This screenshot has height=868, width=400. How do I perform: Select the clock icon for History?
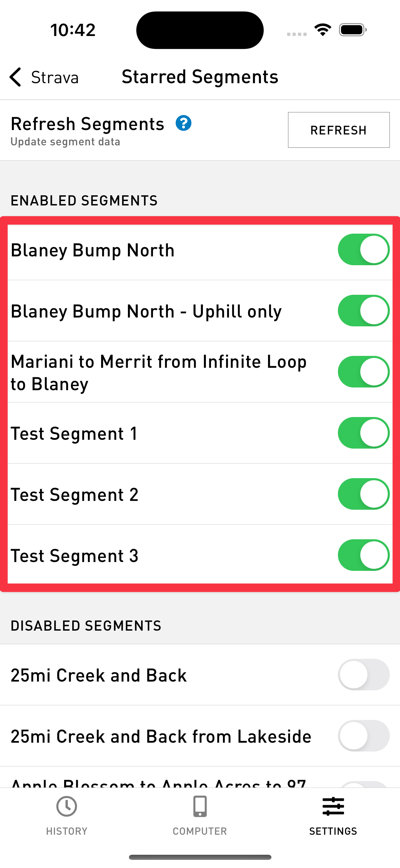point(66,806)
